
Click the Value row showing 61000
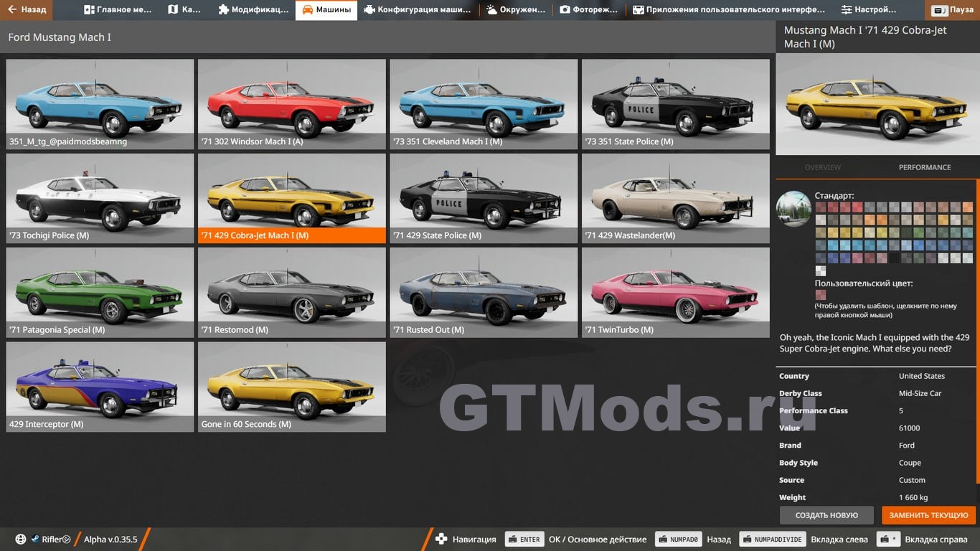click(x=877, y=428)
